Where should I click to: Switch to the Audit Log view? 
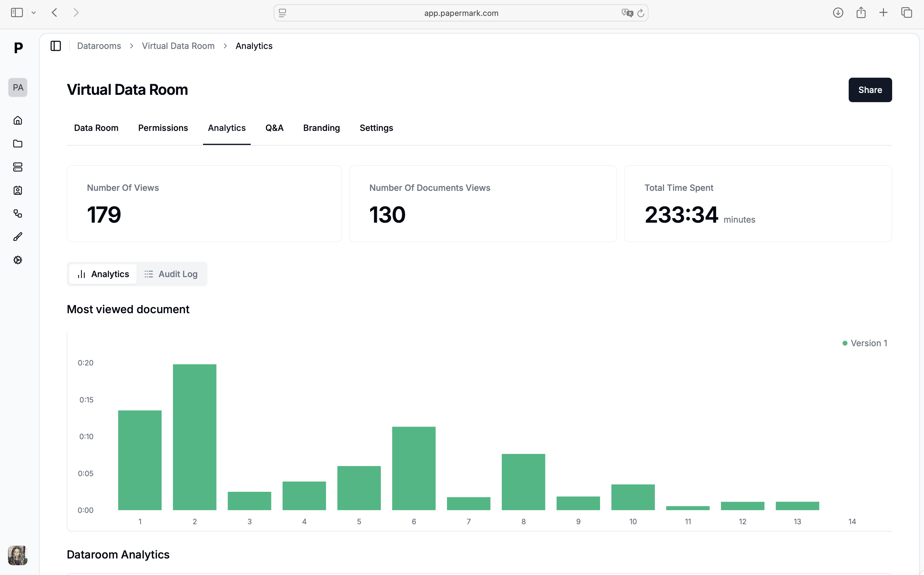[x=171, y=274]
